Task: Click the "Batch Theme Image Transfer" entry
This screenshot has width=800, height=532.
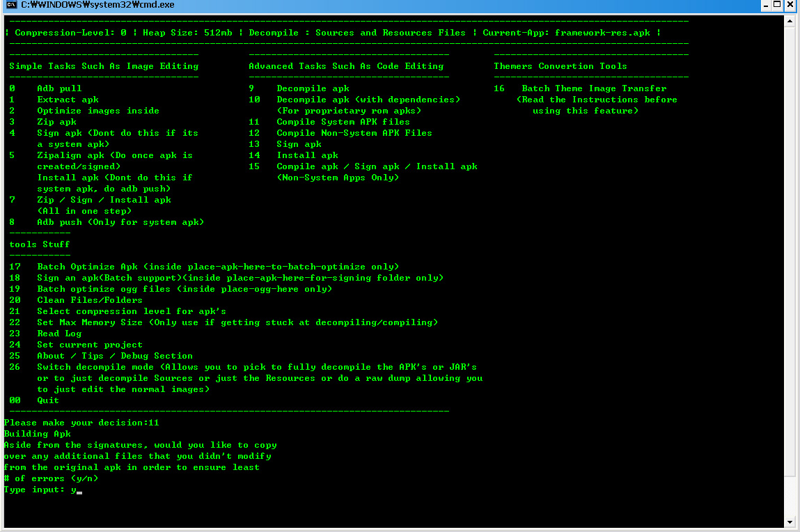Action: click(x=593, y=88)
